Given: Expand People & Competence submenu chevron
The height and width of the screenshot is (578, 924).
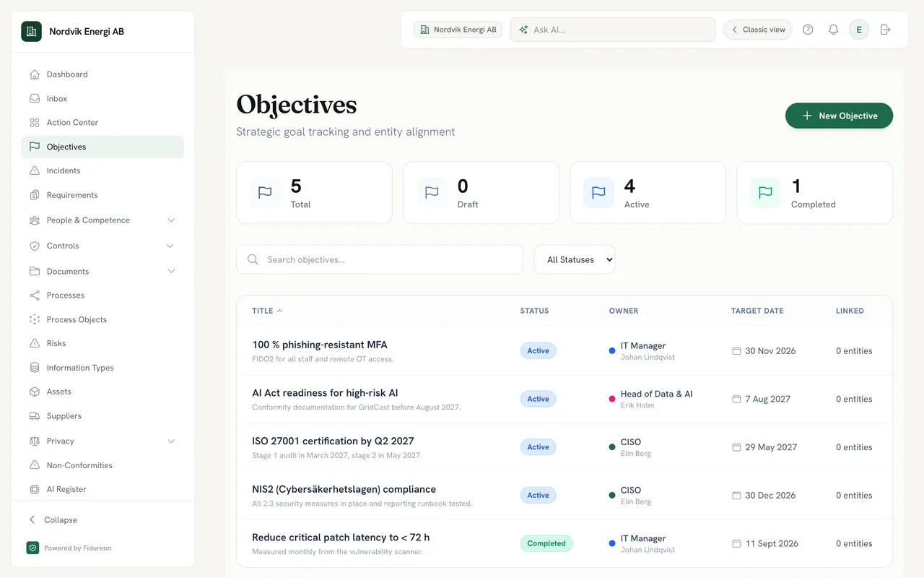Looking at the screenshot, I should (171, 220).
